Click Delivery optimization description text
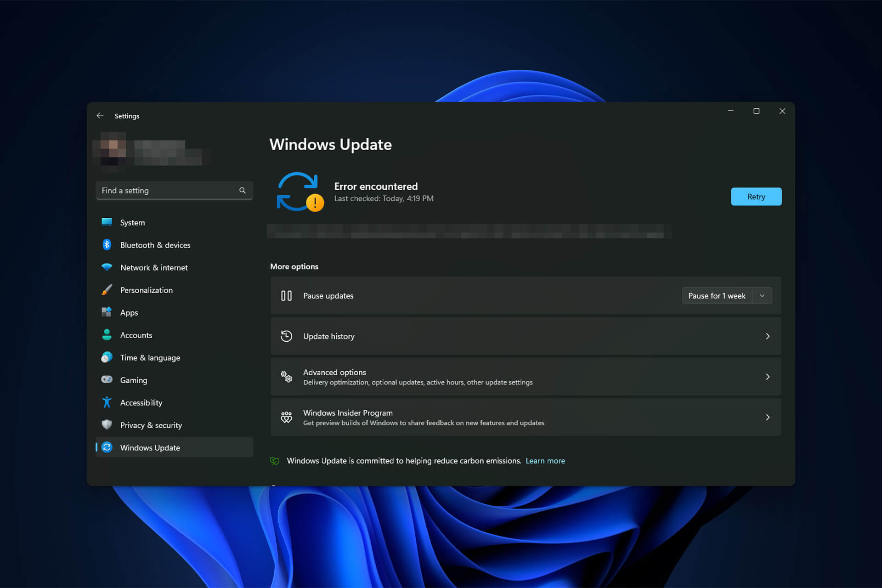Image resolution: width=882 pixels, height=588 pixels. point(418,383)
